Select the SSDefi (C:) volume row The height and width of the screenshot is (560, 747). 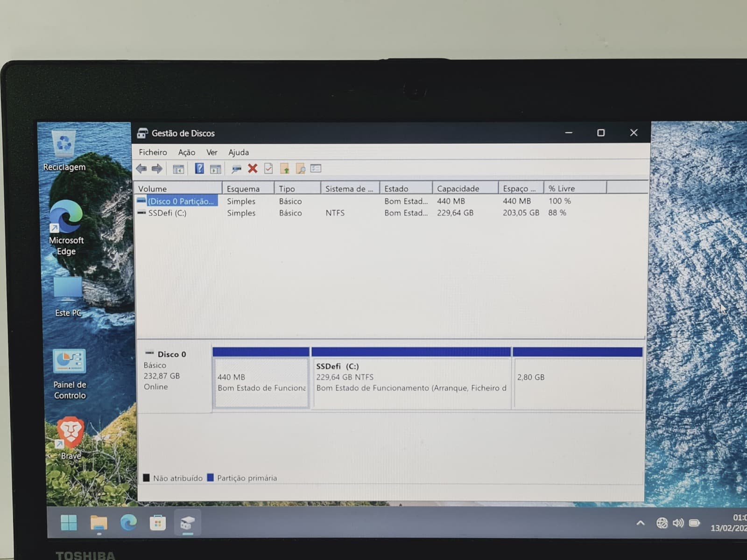pos(391,213)
